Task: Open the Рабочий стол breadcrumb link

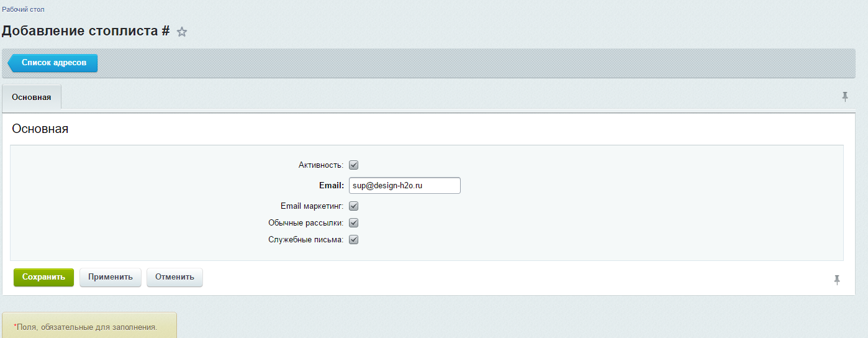Action: (x=23, y=9)
